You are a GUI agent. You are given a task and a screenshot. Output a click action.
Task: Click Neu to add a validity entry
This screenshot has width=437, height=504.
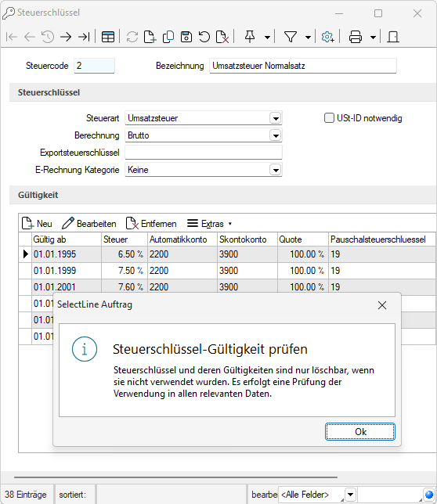(x=37, y=223)
